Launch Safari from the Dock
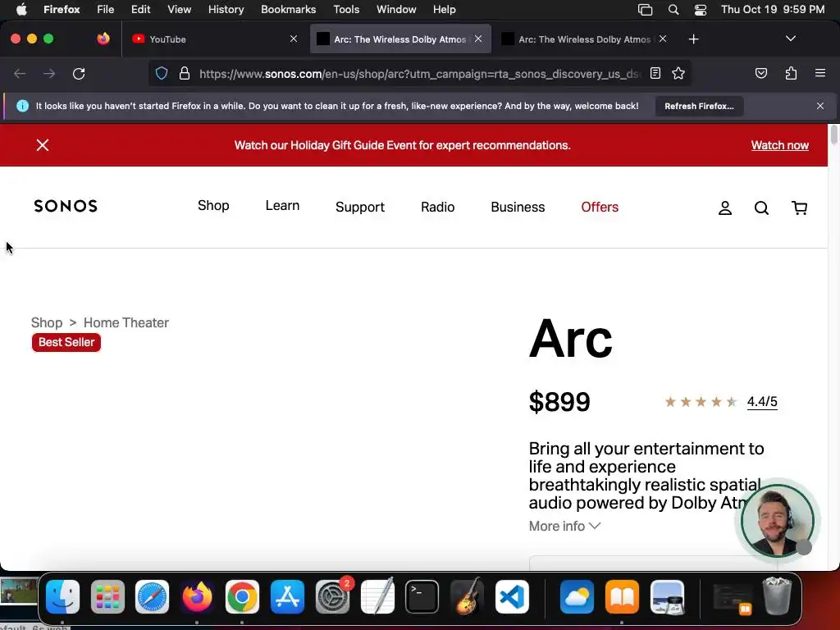This screenshot has height=630, width=840. (x=152, y=597)
